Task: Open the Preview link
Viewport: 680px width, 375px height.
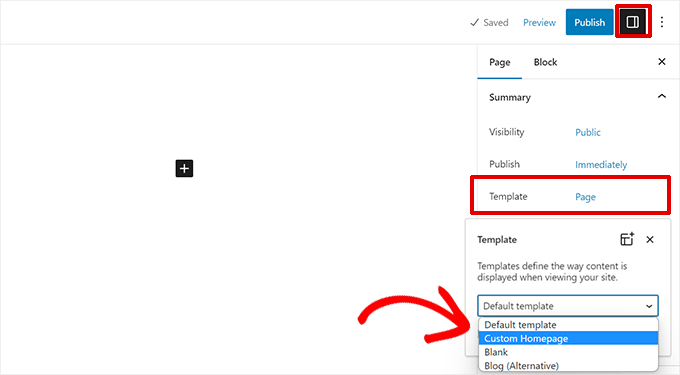Action: pos(539,23)
